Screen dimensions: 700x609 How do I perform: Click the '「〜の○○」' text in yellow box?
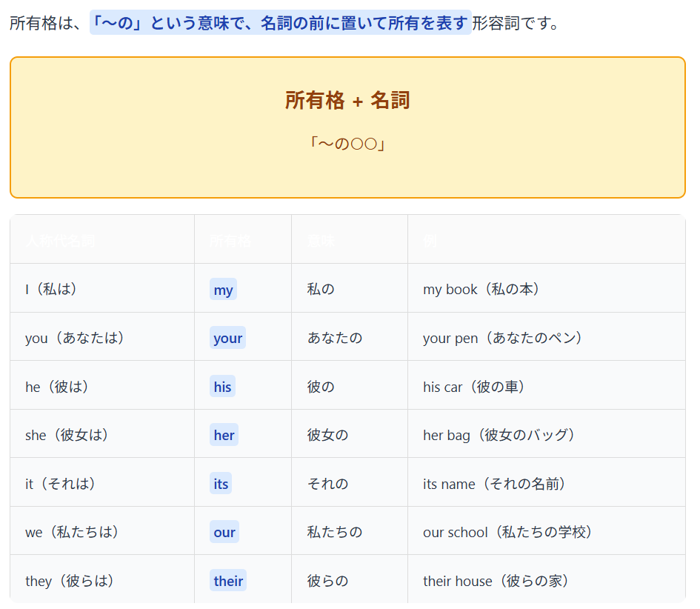click(347, 143)
